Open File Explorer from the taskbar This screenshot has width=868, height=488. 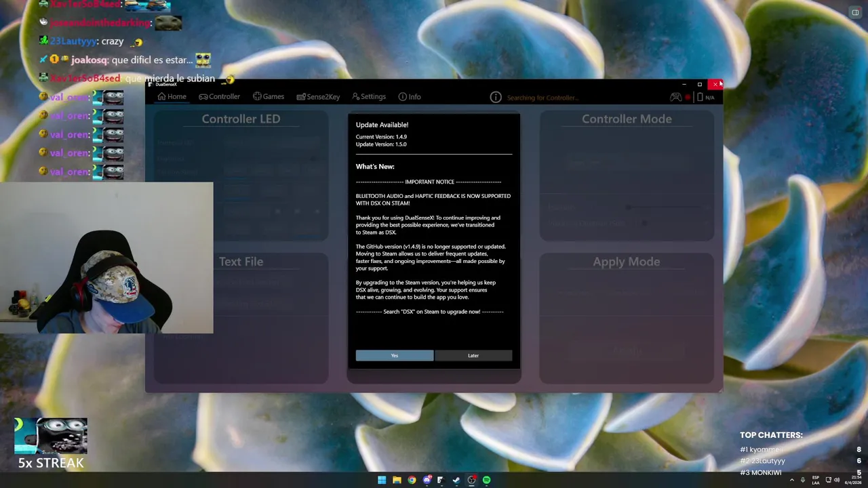pyautogui.click(x=397, y=480)
